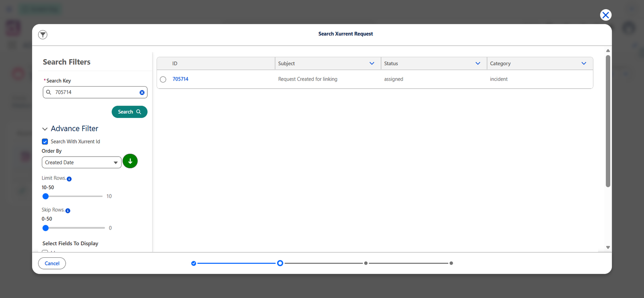
Task: Open the Status column menu
Action: [478, 64]
